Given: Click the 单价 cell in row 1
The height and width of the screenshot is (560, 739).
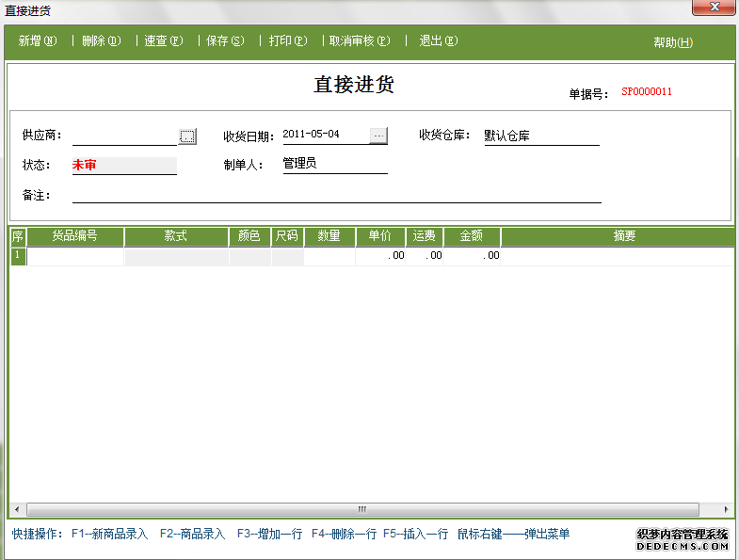Looking at the screenshot, I should coord(380,256).
